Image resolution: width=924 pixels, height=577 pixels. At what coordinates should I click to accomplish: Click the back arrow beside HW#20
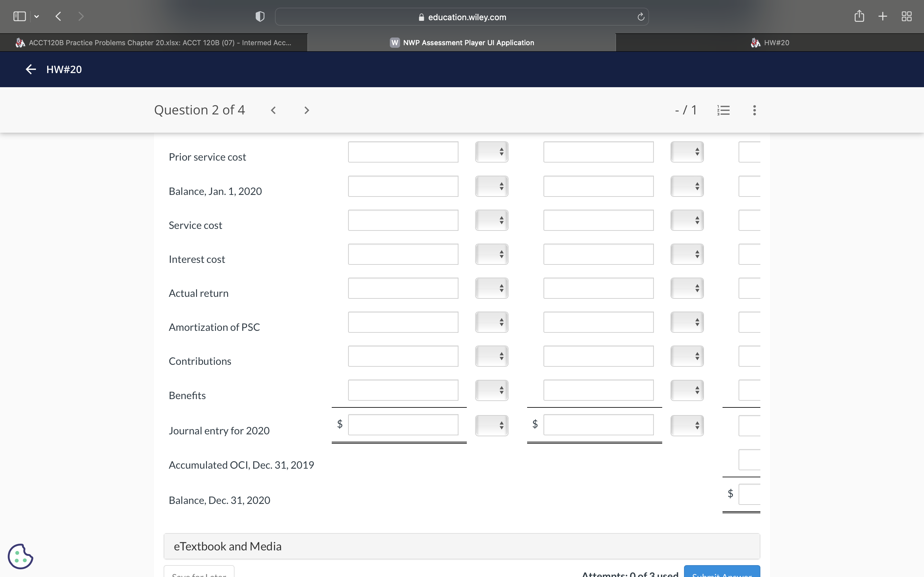[x=30, y=69]
